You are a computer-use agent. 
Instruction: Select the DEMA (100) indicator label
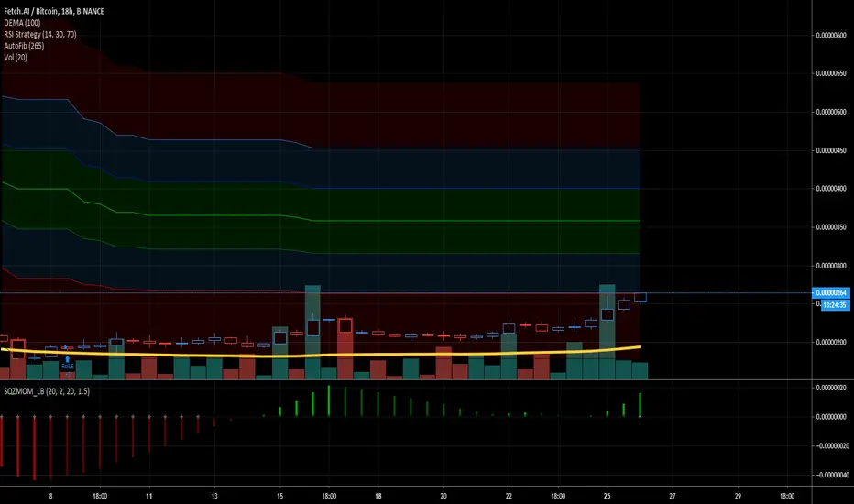click(x=22, y=23)
